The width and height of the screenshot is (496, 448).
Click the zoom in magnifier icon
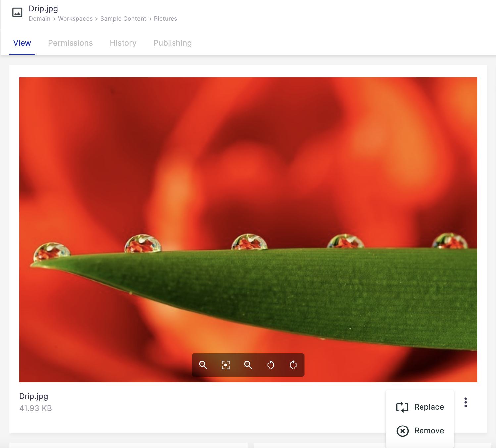[248, 365]
